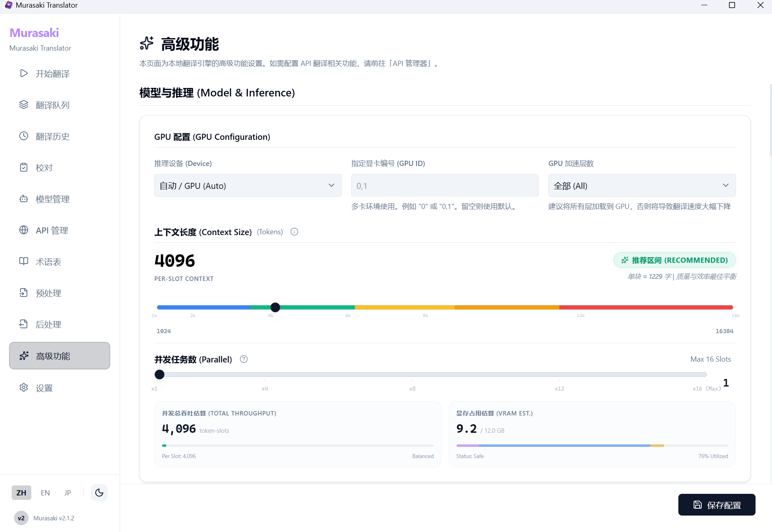772x532 pixels.
Task: Switch interface language to EN
Action: 45,493
